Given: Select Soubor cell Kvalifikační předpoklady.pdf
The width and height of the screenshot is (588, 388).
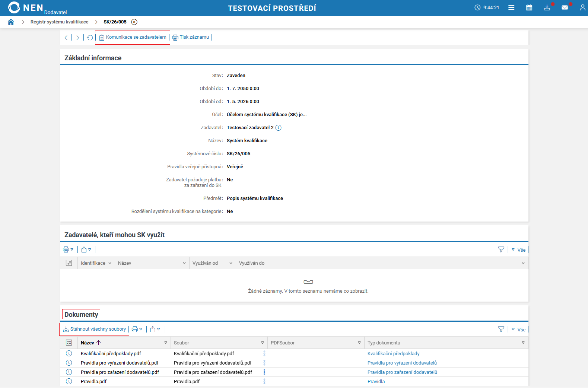Looking at the screenshot, I should [x=204, y=354].
